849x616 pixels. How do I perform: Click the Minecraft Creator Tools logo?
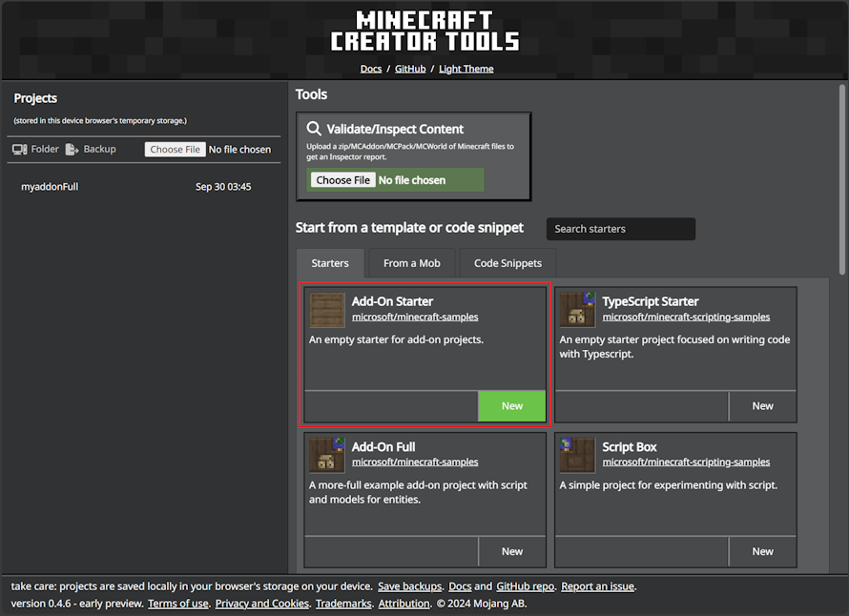point(424,29)
